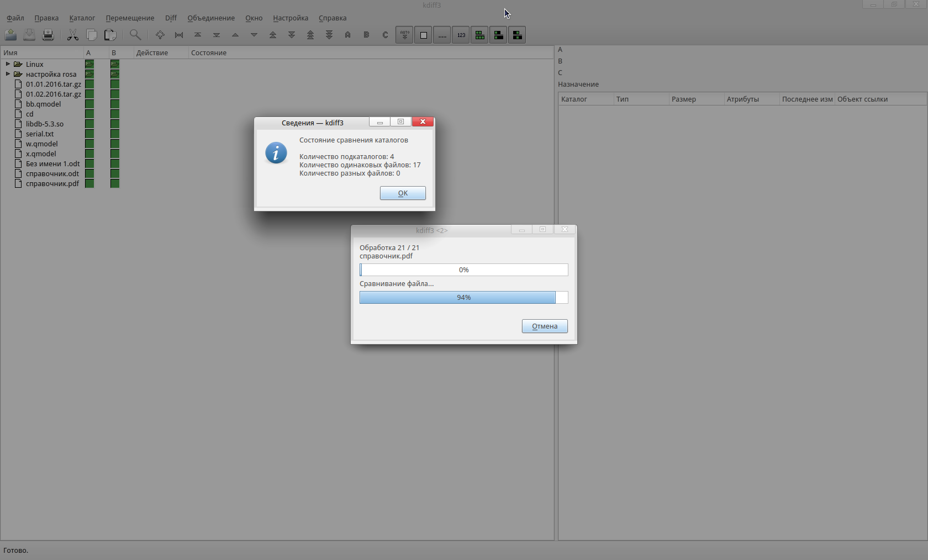Cancel comparison with Отмена button

(x=545, y=326)
